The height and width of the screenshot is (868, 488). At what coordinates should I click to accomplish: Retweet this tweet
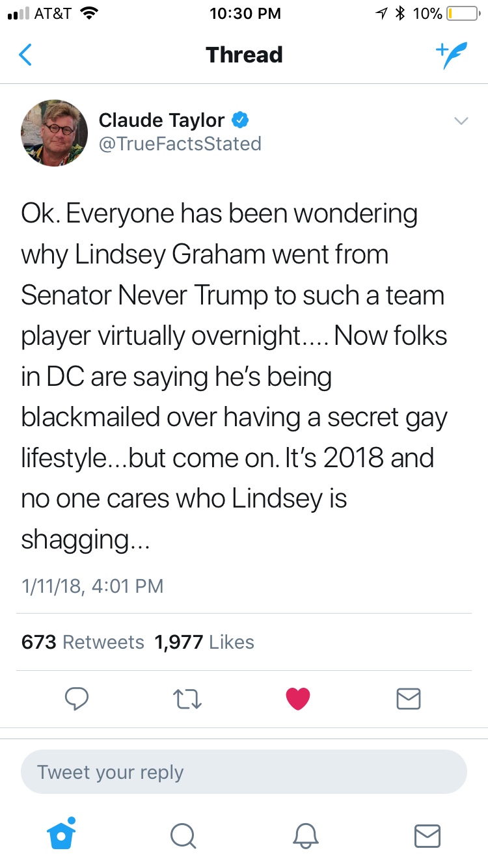187,699
